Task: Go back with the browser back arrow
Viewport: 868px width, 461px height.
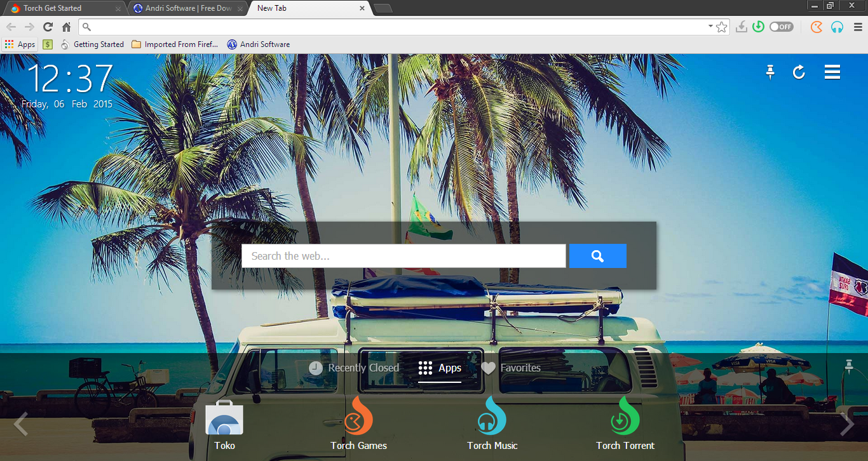Action: pos(11,27)
